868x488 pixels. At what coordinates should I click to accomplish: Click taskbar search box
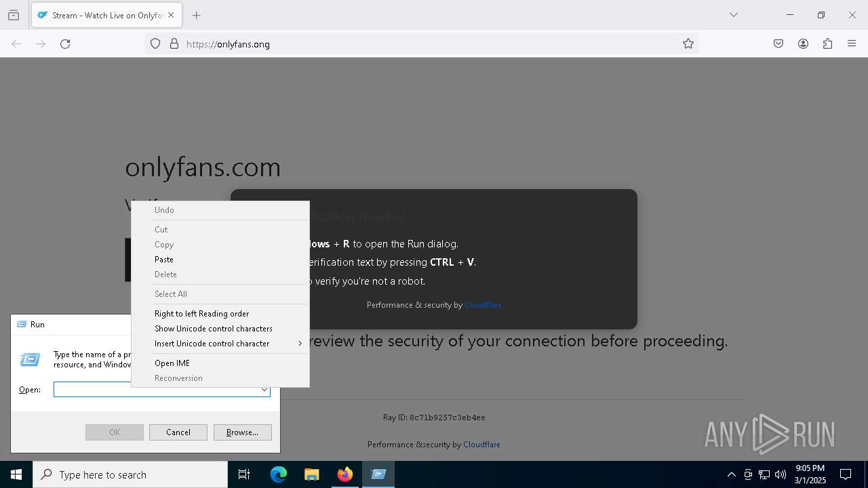pyautogui.click(x=130, y=474)
